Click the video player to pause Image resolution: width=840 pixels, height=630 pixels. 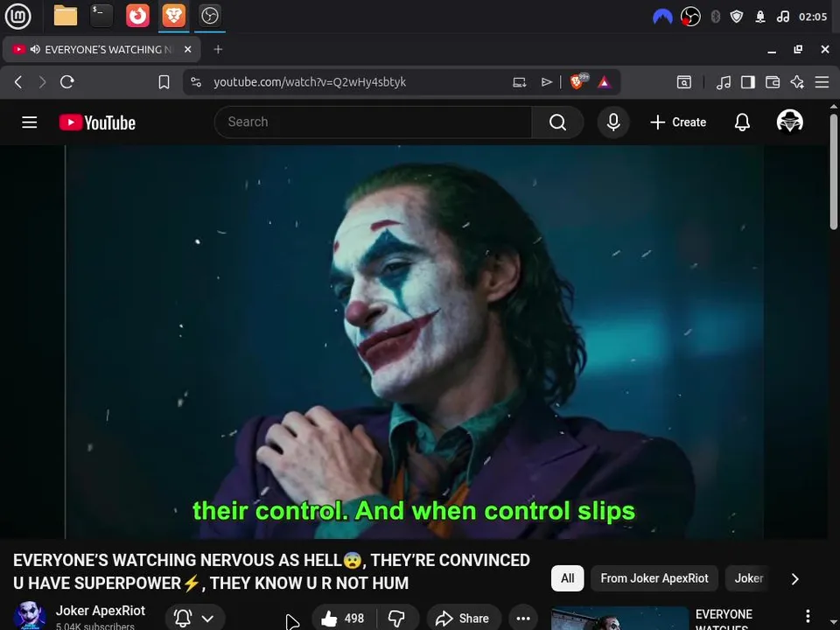(x=414, y=342)
